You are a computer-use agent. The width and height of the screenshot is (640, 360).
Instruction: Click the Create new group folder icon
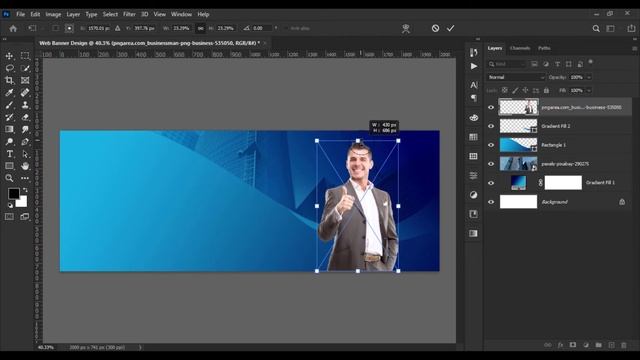pyautogui.click(x=598, y=345)
